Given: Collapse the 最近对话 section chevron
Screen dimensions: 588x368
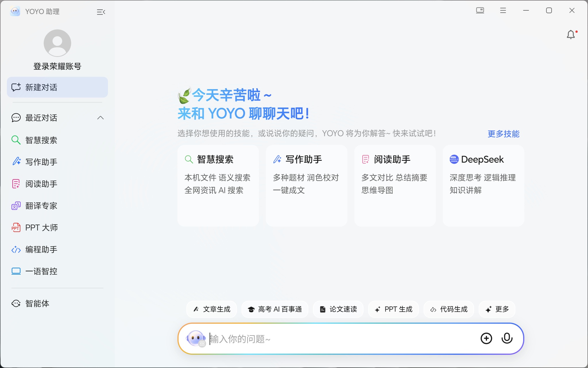Looking at the screenshot, I should [x=100, y=118].
